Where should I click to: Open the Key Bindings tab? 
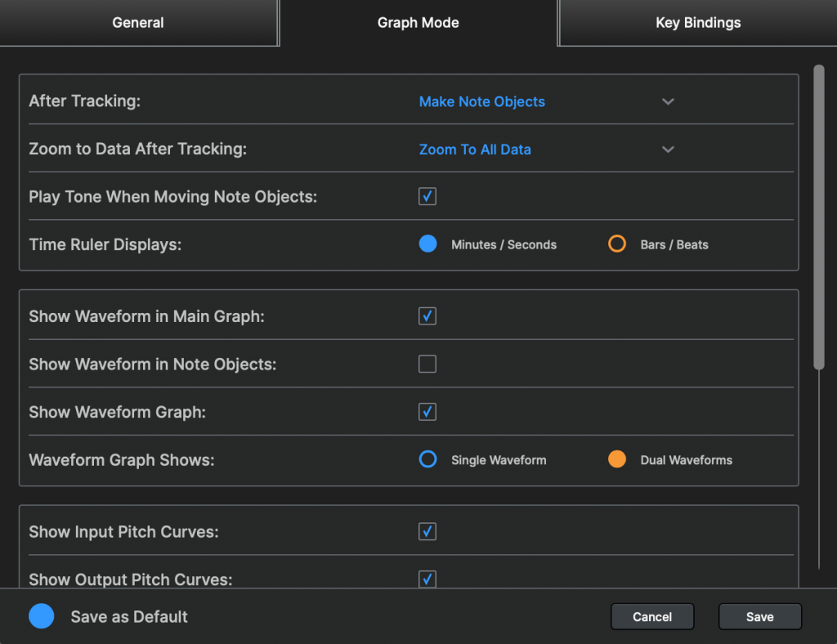[x=697, y=22]
